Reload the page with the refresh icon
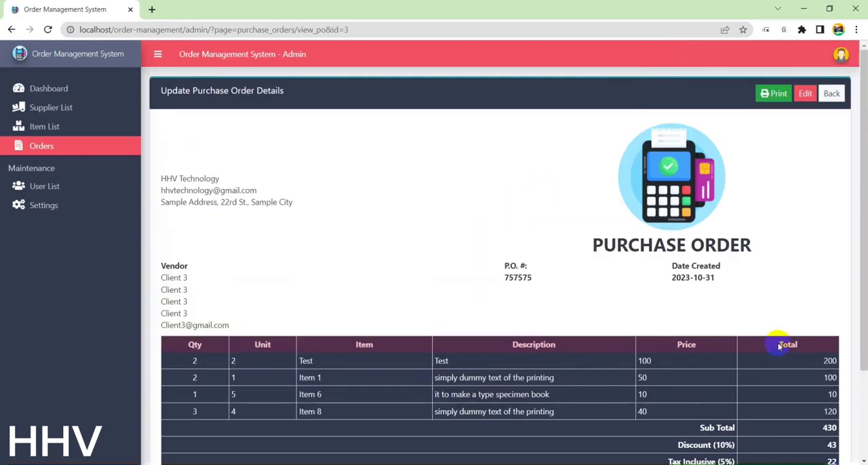 [x=47, y=30]
